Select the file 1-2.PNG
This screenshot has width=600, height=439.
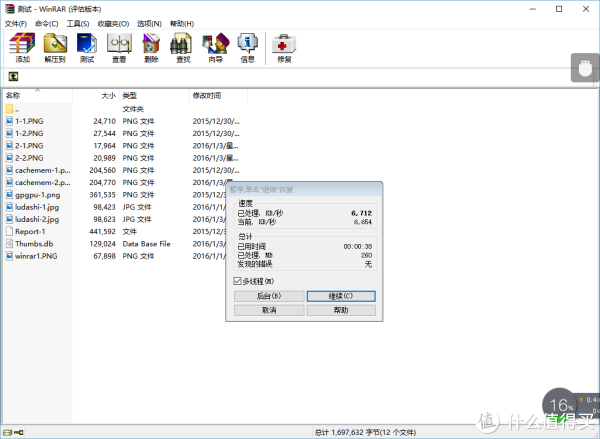click(29, 133)
